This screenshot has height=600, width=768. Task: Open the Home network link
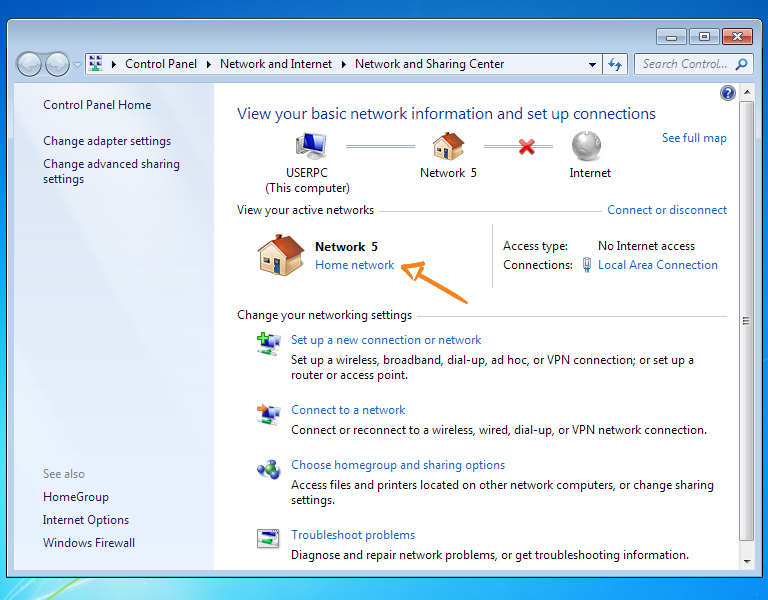pyautogui.click(x=354, y=265)
